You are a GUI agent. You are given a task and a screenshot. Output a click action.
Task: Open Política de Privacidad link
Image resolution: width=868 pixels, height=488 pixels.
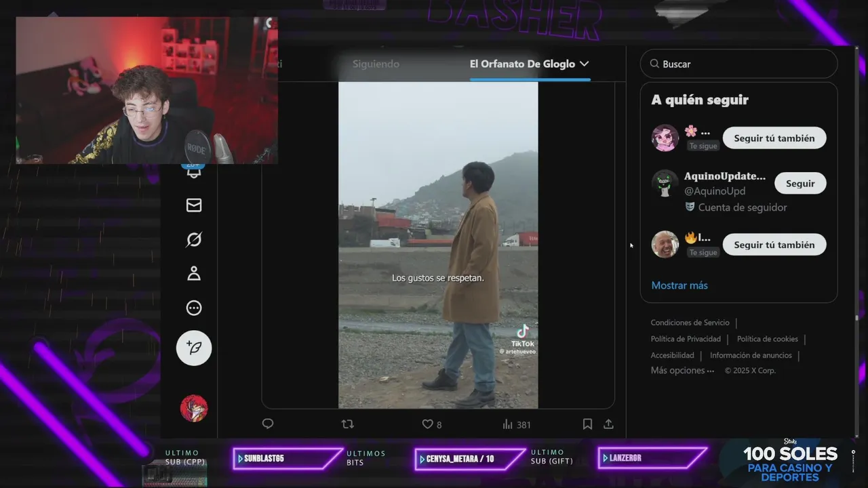(686, 339)
